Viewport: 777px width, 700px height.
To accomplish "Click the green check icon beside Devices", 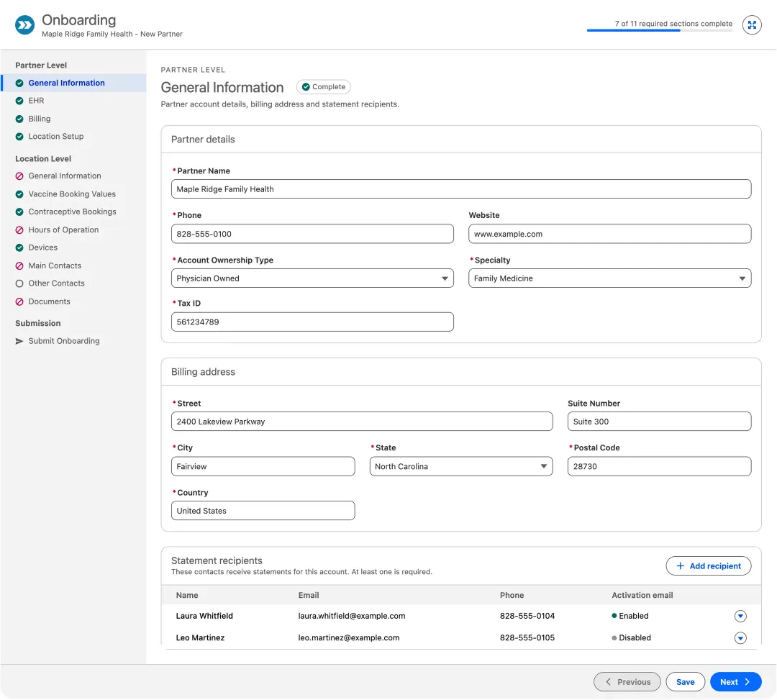I will [19, 247].
